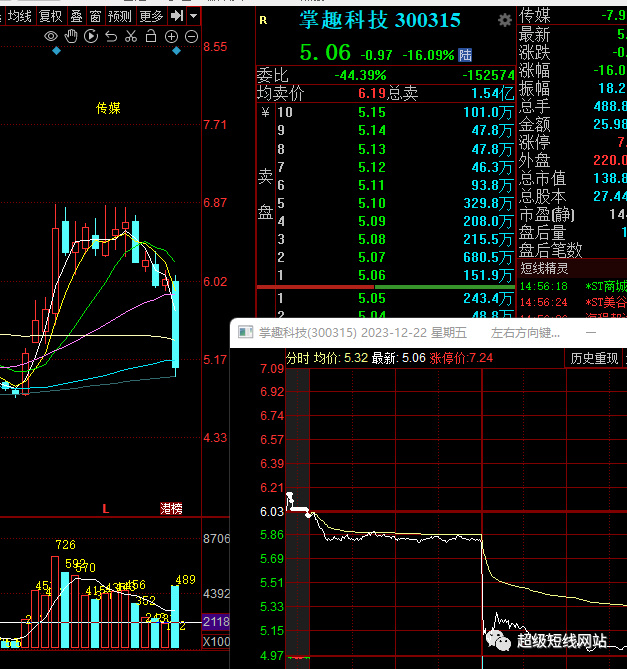Click the 14:56:18 *ST商城 alert row
The height and width of the screenshot is (669, 627).
pos(573,286)
